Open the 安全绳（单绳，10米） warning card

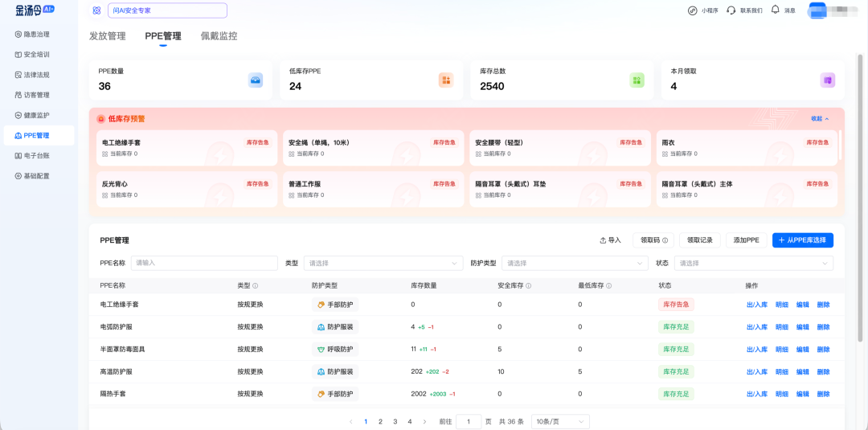(373, 148)
